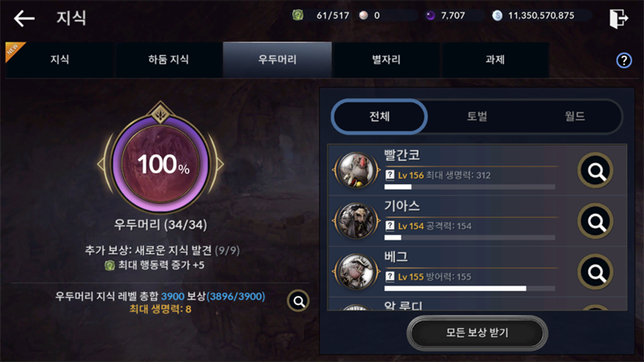Open the 하둠 지식 tab
The width and height of the screenshot is (644, 362).
168,60
